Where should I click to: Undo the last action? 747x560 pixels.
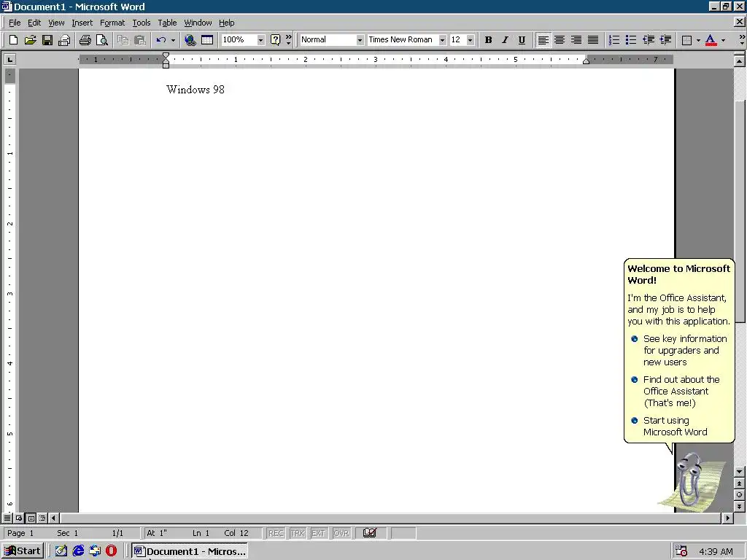tap(161, 40)
